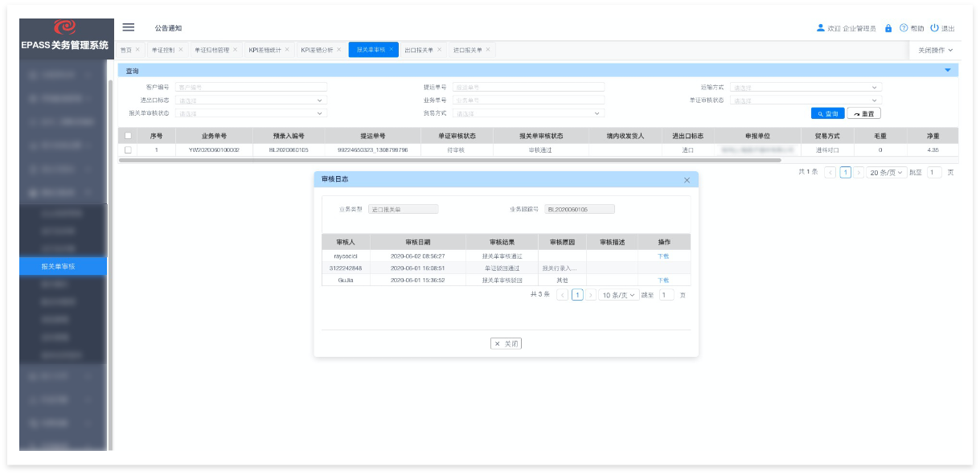Click the 业务跟踪号 field BL2020060105
This screenshot has height=475, width=980.
point(579,209)
